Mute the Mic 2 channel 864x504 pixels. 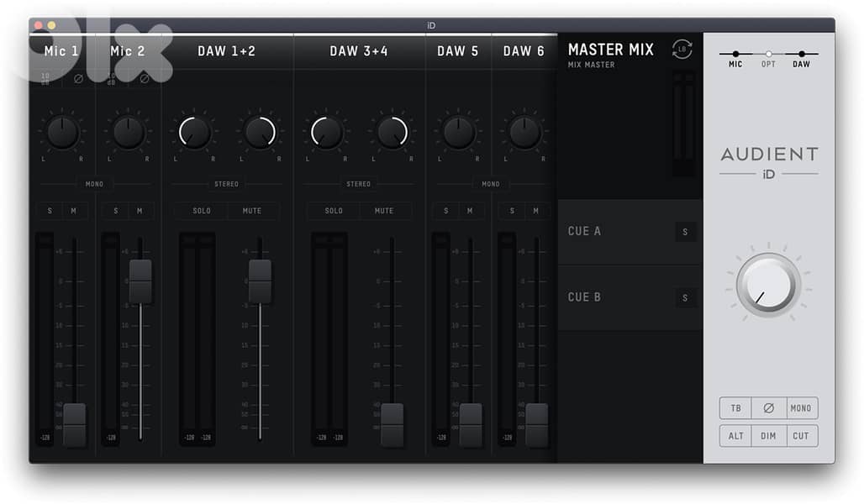(x=140, y=211)
